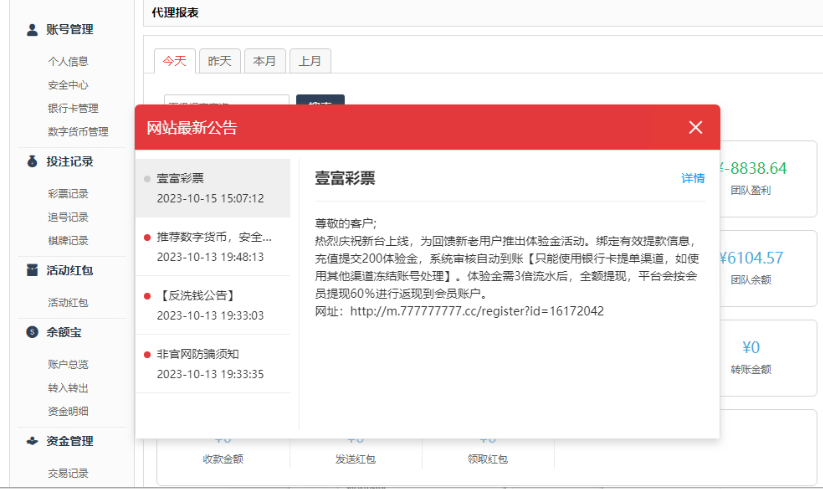
Task: Open the 【反洗钱公告】 announcement
Action: 213,305
